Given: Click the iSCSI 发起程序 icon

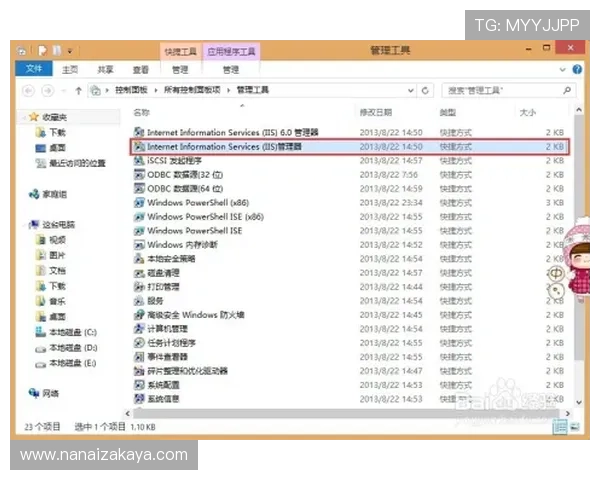Looking at the screenshot, I should (x=139, y=160).
